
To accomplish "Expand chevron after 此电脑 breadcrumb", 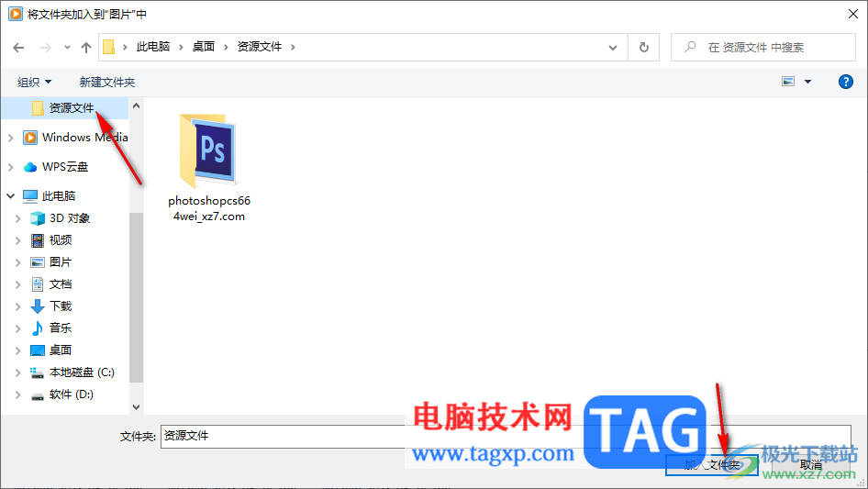I will [181, 47].
